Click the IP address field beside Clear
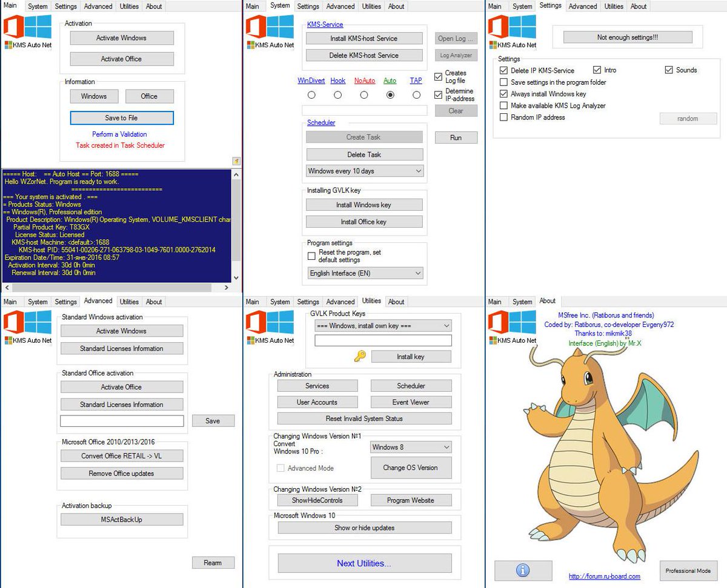Screen dimensions: 727x588 [x=364, y=110]
